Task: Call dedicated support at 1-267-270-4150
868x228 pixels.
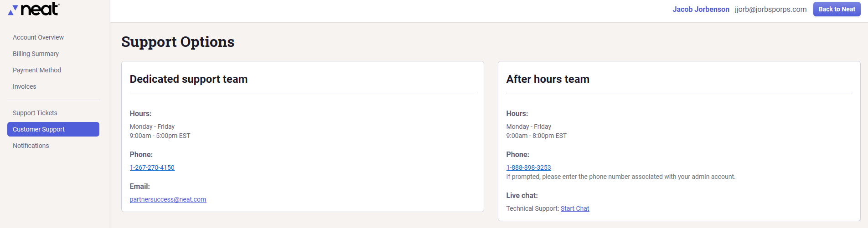Action: [x=152, y=167]
